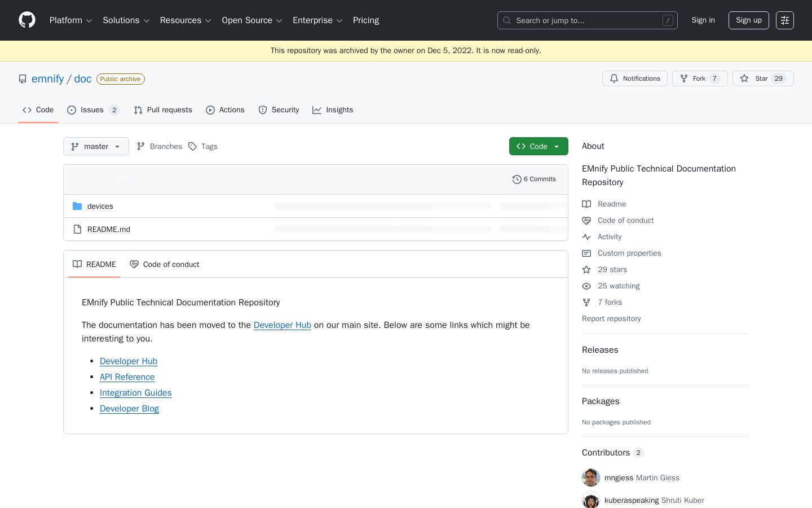Viewport: 812px width, 508px height.
Task: Click Report repository
Action: 611,319
